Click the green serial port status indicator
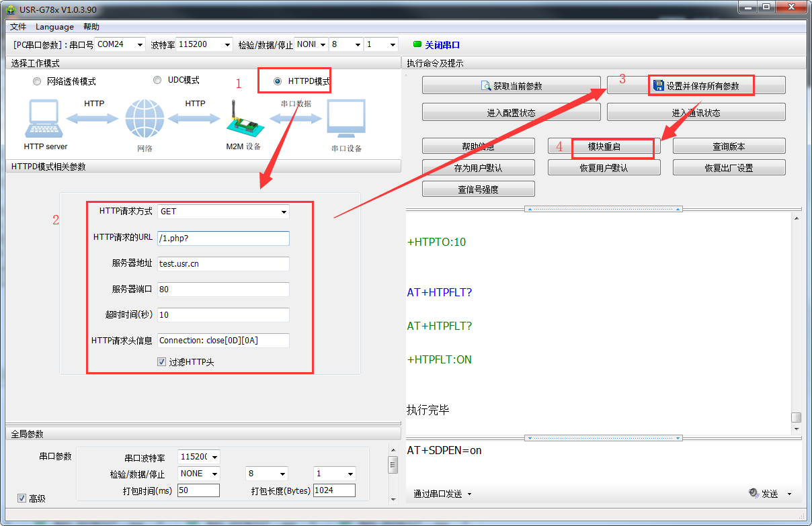This screenshot has width=812, height=526. [x=417, y=45]
